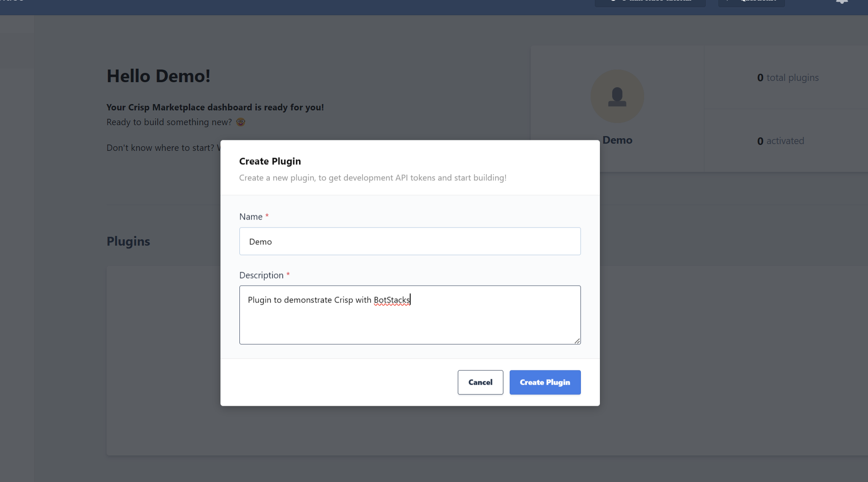
Task: Click the lightning icon on the right header button
Action: point(728,1)
